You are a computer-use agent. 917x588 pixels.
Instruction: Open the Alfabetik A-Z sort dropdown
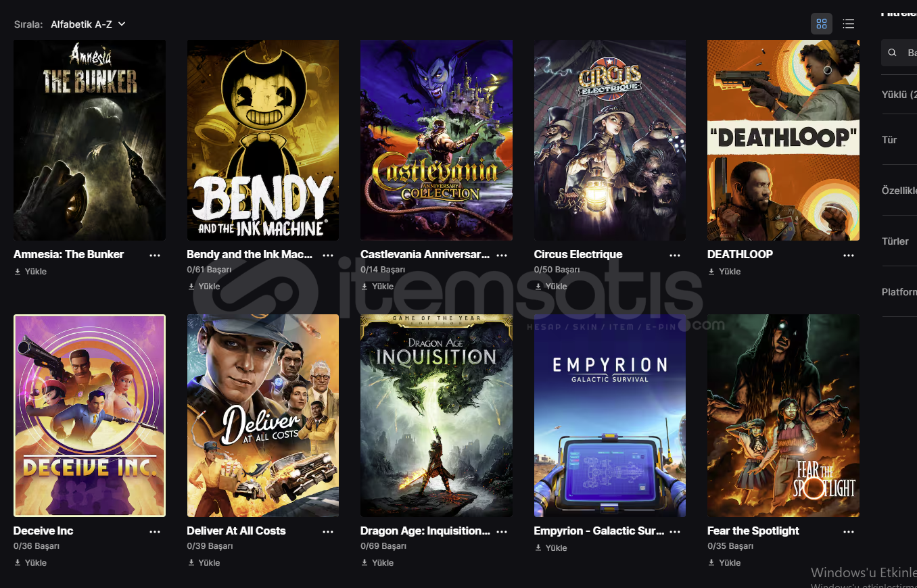(x=88, y=24)
